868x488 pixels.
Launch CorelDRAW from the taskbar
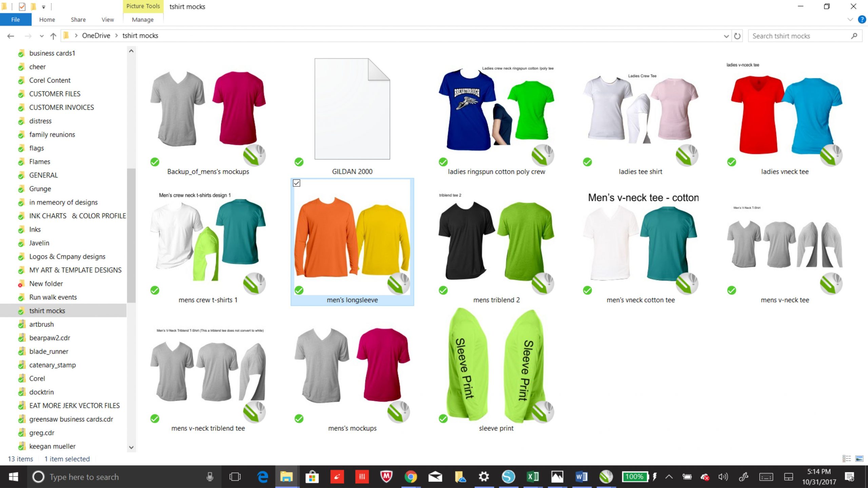coord(606,477)
